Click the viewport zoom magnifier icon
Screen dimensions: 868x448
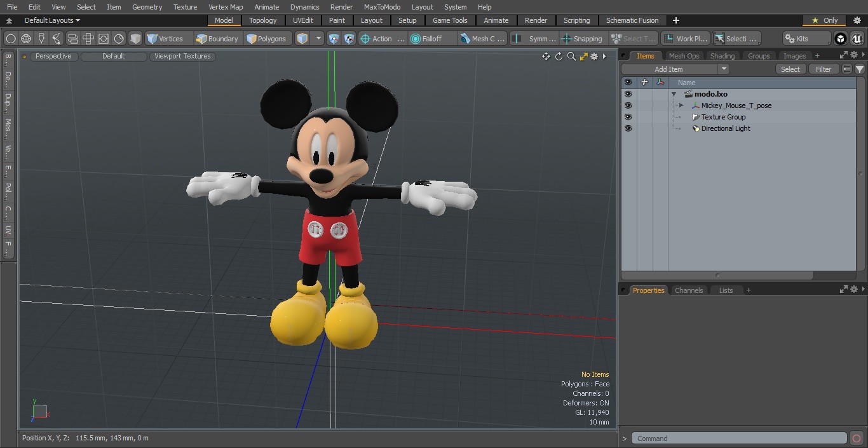coord(571,57)
